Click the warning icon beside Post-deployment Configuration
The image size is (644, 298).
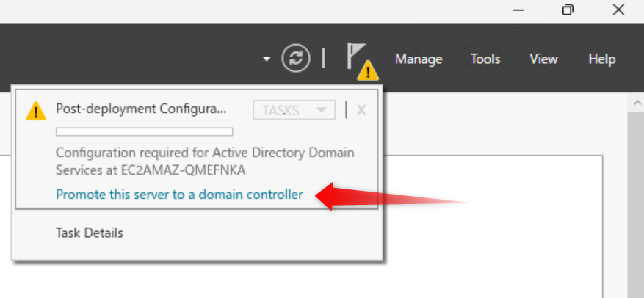pyautogui.click(x=35, y=111)
